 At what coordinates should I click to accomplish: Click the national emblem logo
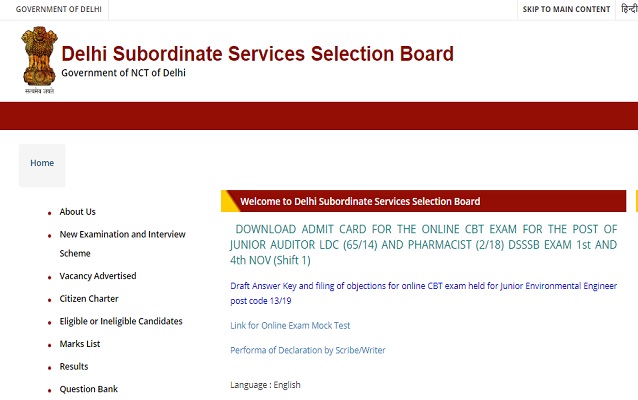[36, 60]
